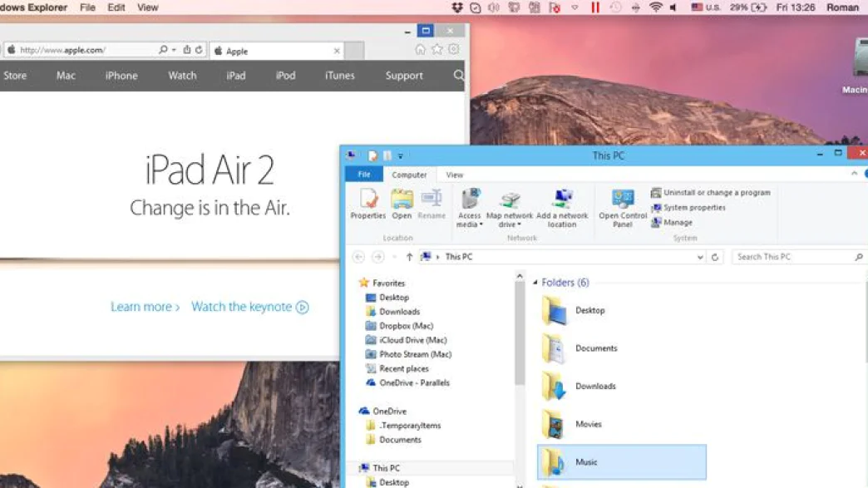This screenshot has height=488, width=868.
Task: Open OneDrive - Parallels in Favorites
Action: pos(408,383)
